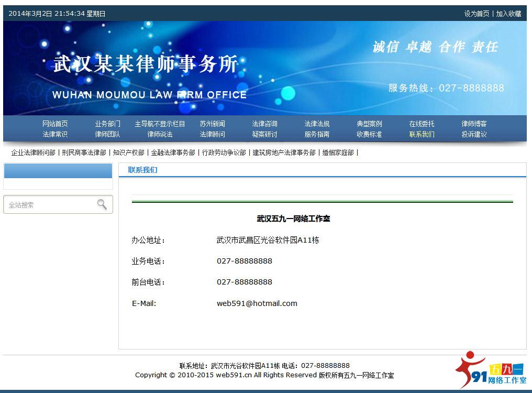Open the 苏州新闻 menu item
This screenshot has height=393, width=532.
(212, 124)
